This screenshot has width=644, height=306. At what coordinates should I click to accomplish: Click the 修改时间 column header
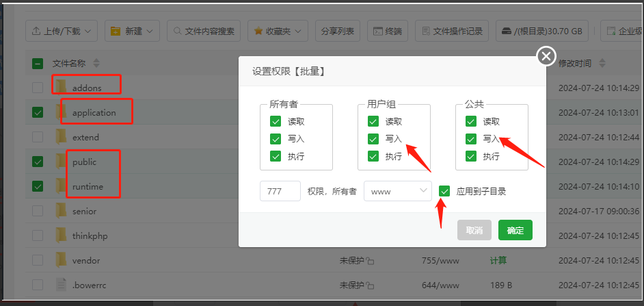coord(574,64)
